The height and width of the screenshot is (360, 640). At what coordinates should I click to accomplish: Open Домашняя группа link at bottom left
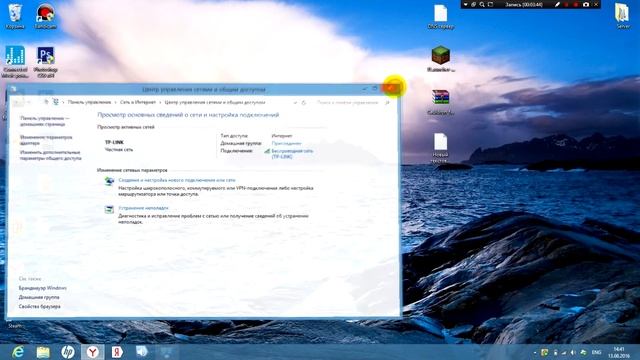39,297
